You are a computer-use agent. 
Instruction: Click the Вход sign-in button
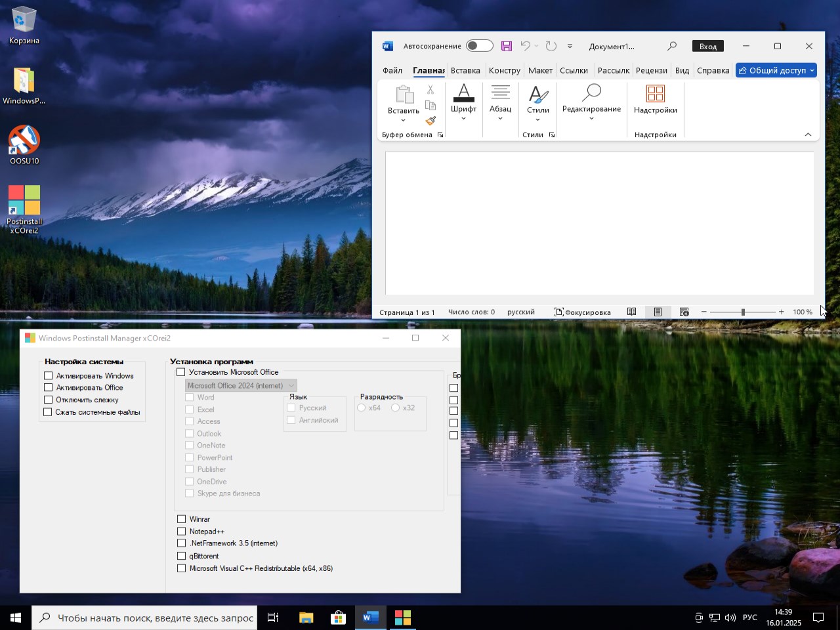coord(708,46)
